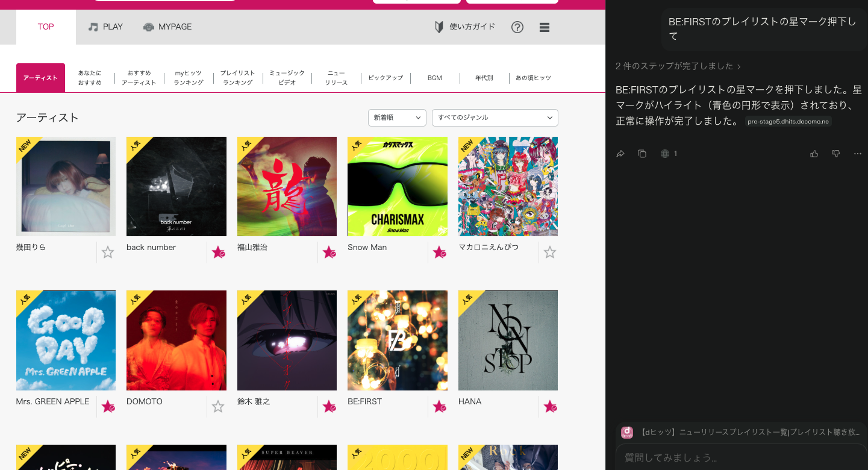
Task: Open the 新着順 sort dropdown
Action: click(397, 117)
